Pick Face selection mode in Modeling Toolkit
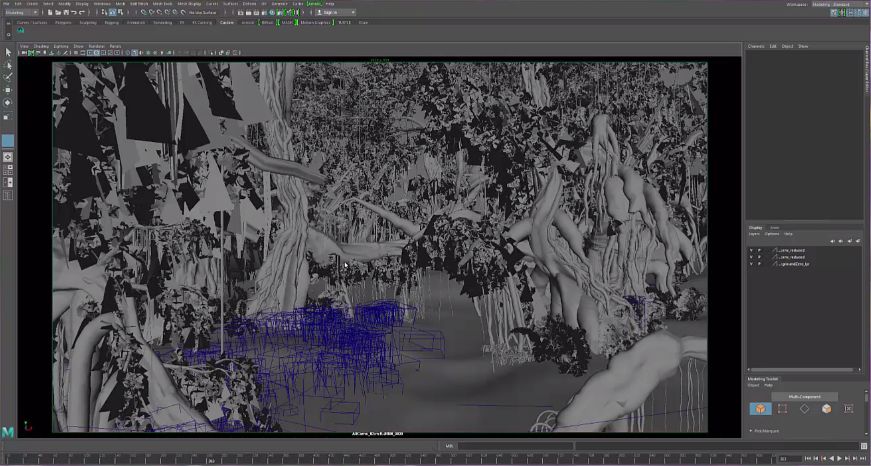The image size is (871, 466). [826, 408]
